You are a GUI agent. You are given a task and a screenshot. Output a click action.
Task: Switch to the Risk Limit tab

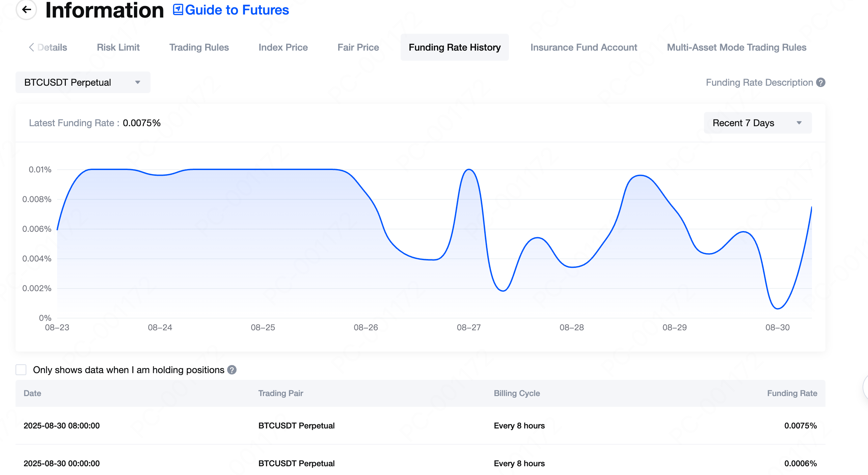[x=118, y=48]
